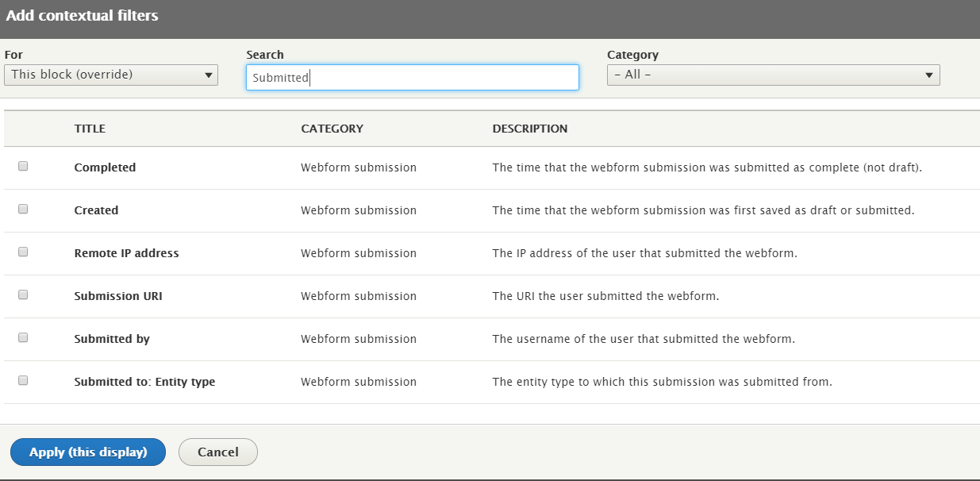
Task: Click 'Webform submission' in the Created row
Action: pyautogui.click(x=359, y=210)
